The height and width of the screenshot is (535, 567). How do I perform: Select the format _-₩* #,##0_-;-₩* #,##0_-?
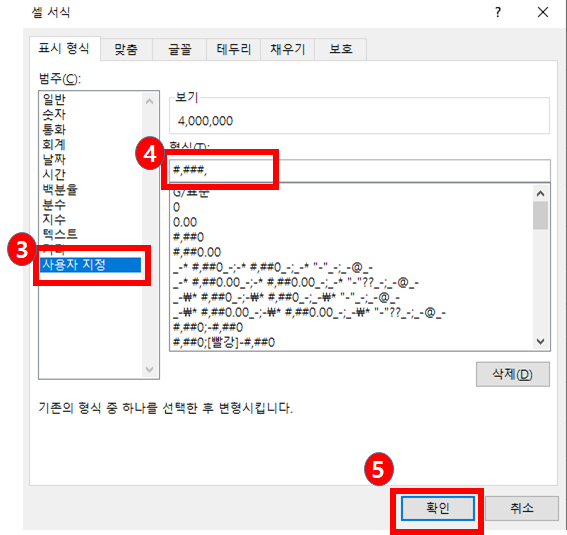(x=286, y=298)
